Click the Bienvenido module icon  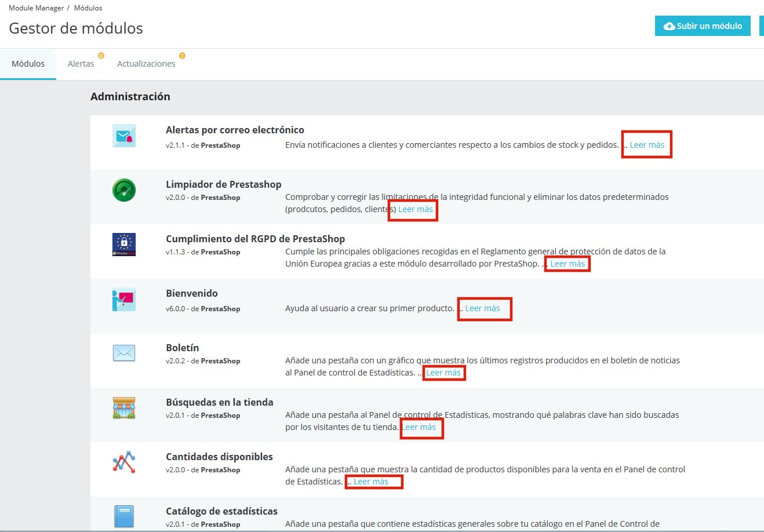124,299
